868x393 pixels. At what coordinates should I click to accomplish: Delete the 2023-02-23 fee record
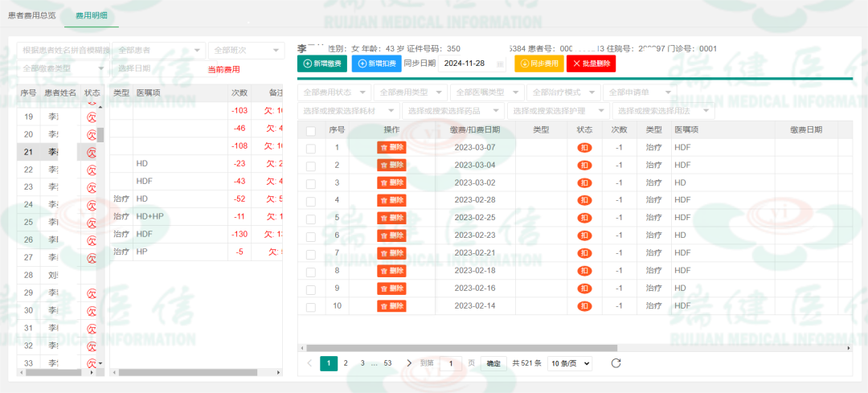click(391, 235)
